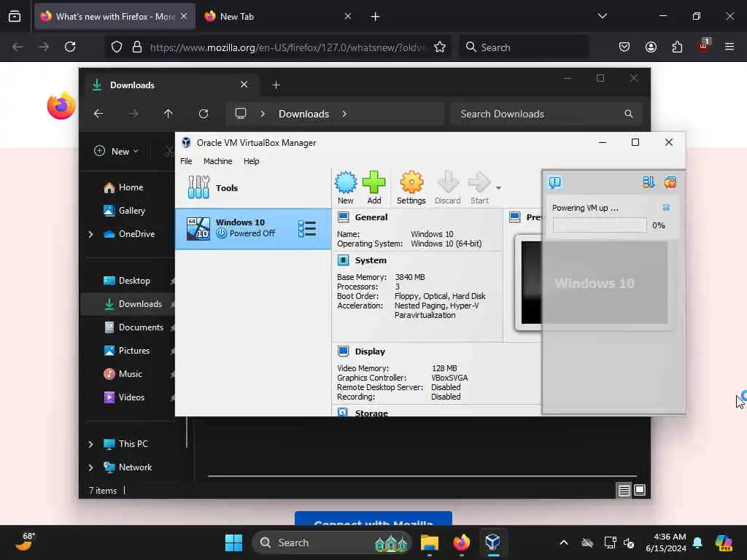The image size is (747, 560).
Task: List all tabs dropdown arrow in Firefox
Action: click(x=602, y=16)
